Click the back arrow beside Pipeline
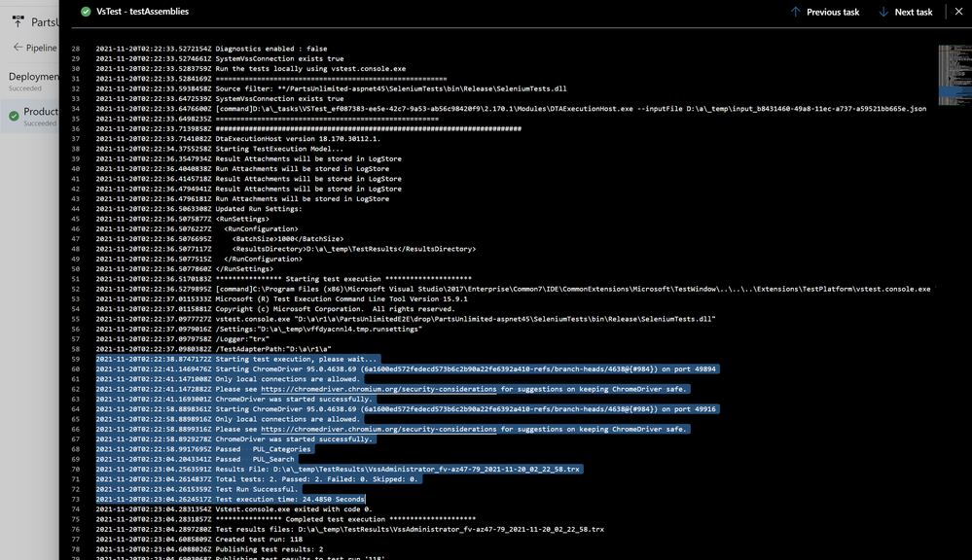The height and width of the screenshot is (560, 972). [x=18, y=47]
